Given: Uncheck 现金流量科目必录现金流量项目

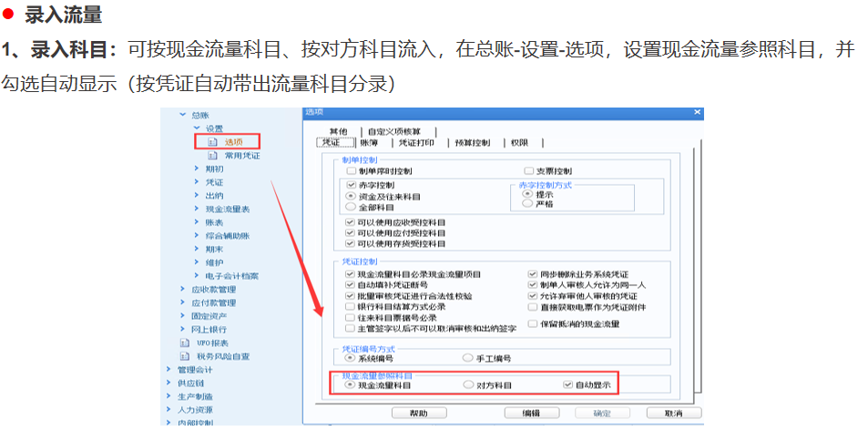Looking at the screenshot, I should (350, 274).
